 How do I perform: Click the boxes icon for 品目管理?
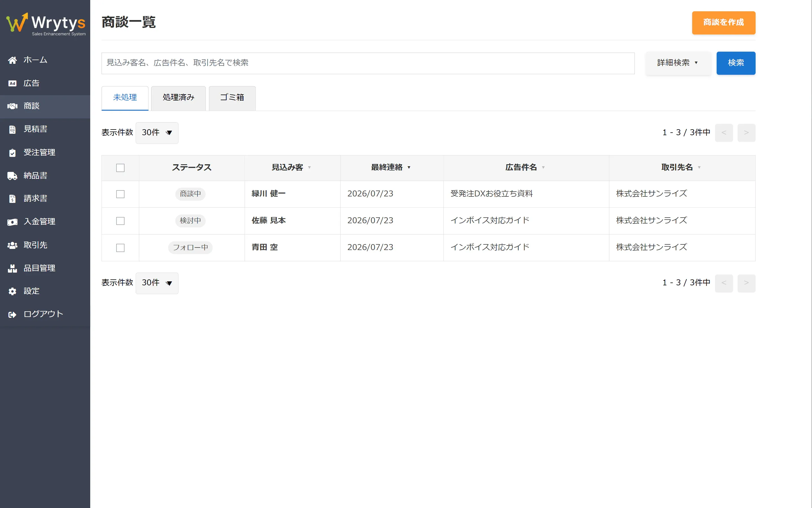(x=12, y=268)
